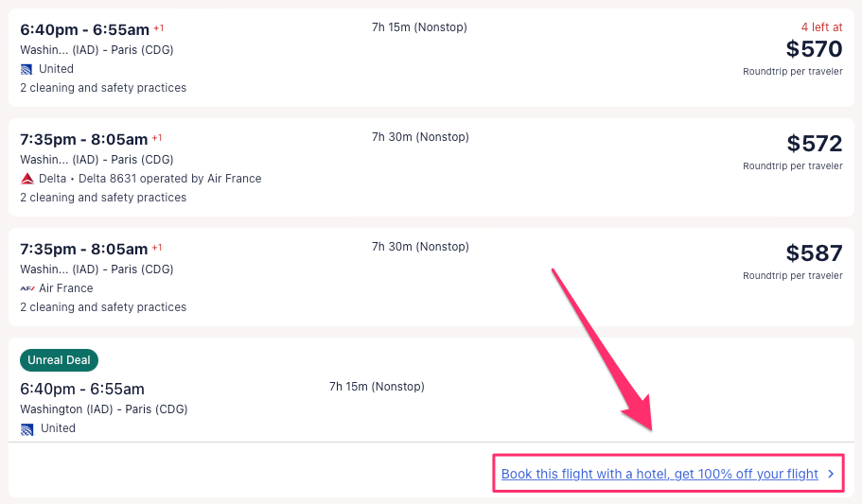Screen dimensions: 862x504
Task: Open cleaning and safety practices for United flight
Action: 103,88
